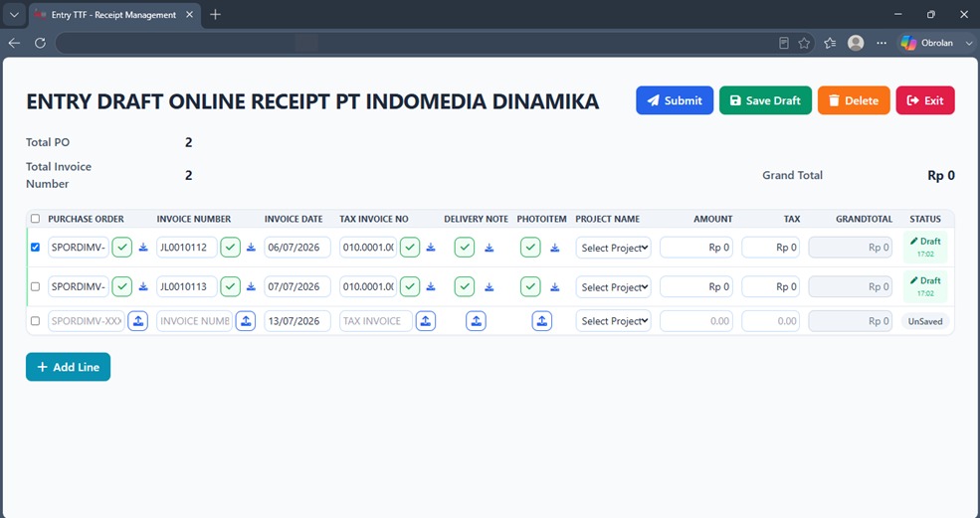Download photo item in JL0010113 row

[x=555, y=286]
